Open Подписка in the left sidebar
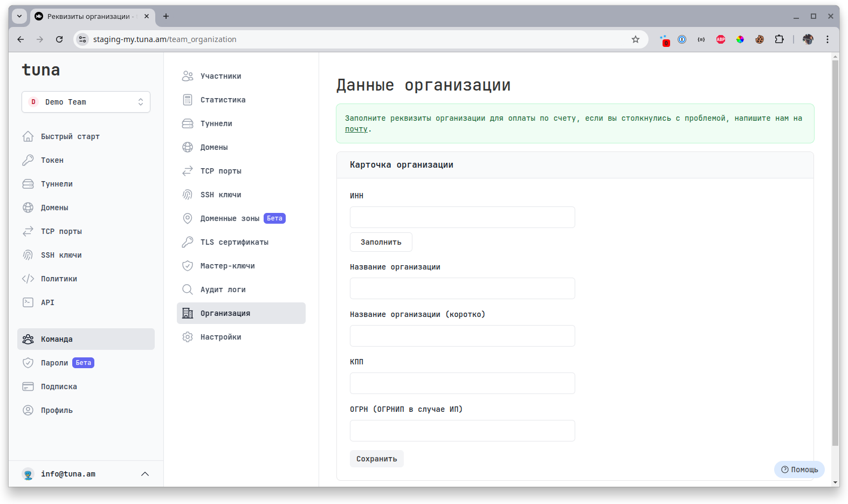The image size is (848, 504). [59, 386]
